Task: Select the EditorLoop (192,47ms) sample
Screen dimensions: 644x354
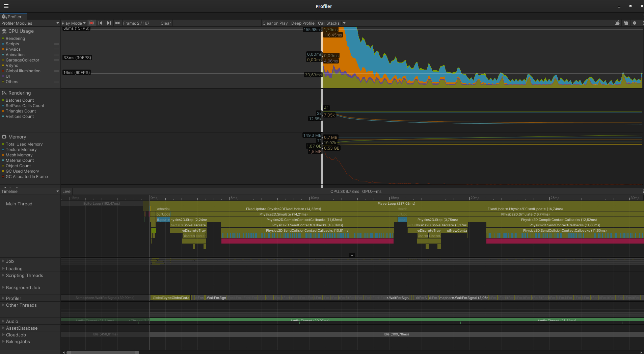Action: coord(102,204)
